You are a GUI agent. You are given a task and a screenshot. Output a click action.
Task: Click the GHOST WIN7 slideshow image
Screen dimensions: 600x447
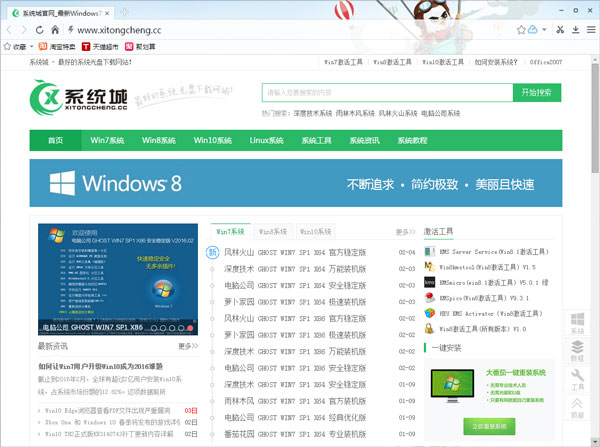point(118,279)
